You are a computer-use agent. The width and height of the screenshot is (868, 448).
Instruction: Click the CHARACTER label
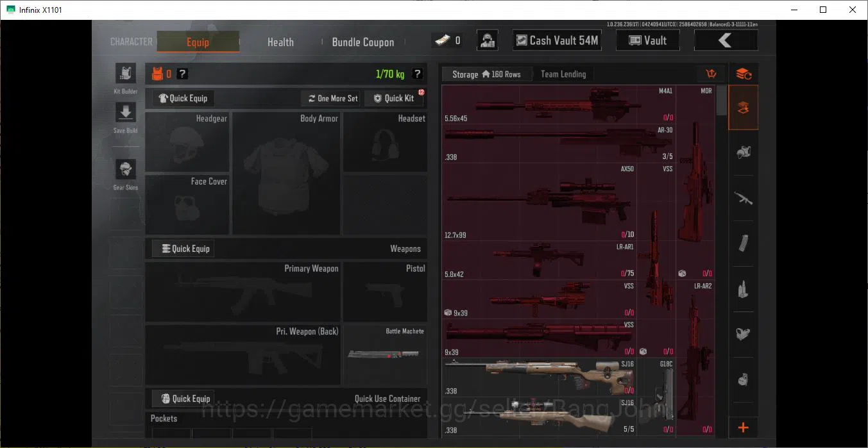click(132, 42)
